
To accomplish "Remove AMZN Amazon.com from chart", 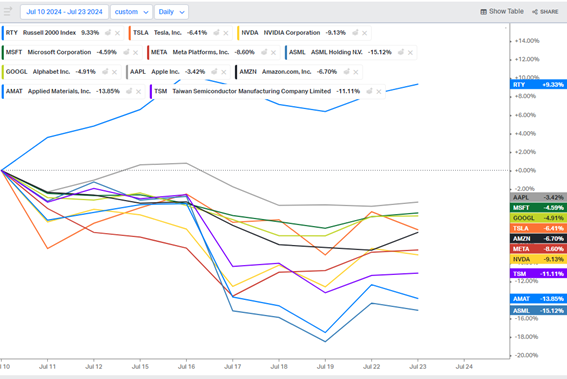I will click(x=356, y=72).
